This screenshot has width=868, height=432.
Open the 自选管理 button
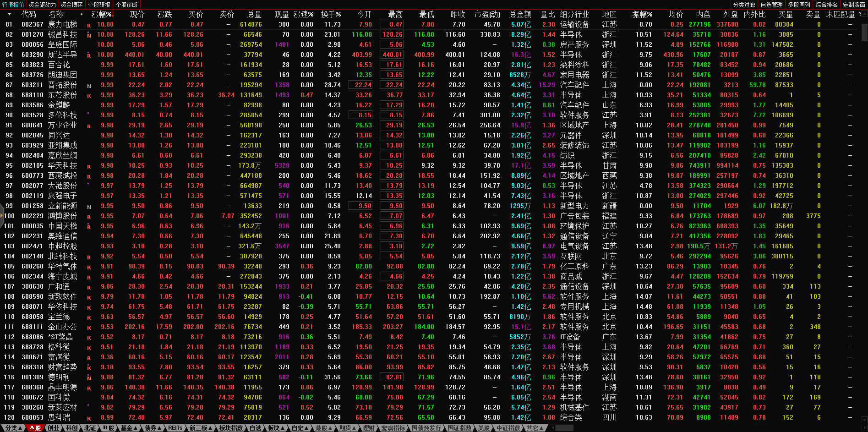coord(771,5)
